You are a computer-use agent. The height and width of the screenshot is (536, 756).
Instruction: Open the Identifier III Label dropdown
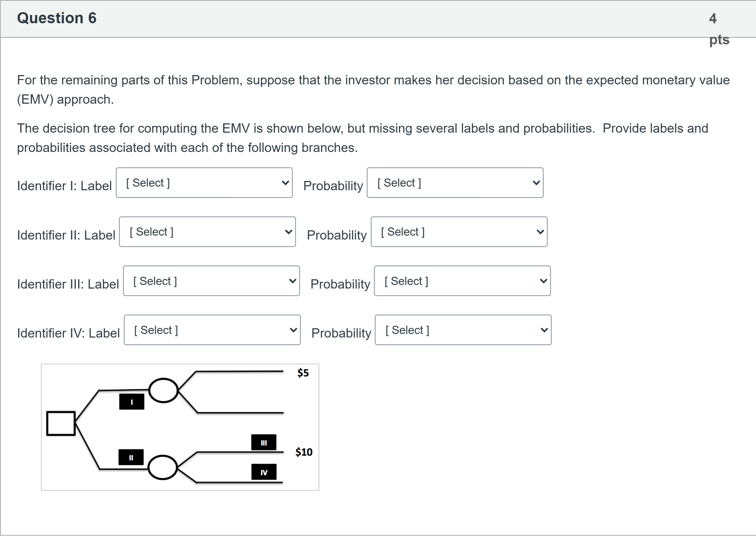point(211,281)
